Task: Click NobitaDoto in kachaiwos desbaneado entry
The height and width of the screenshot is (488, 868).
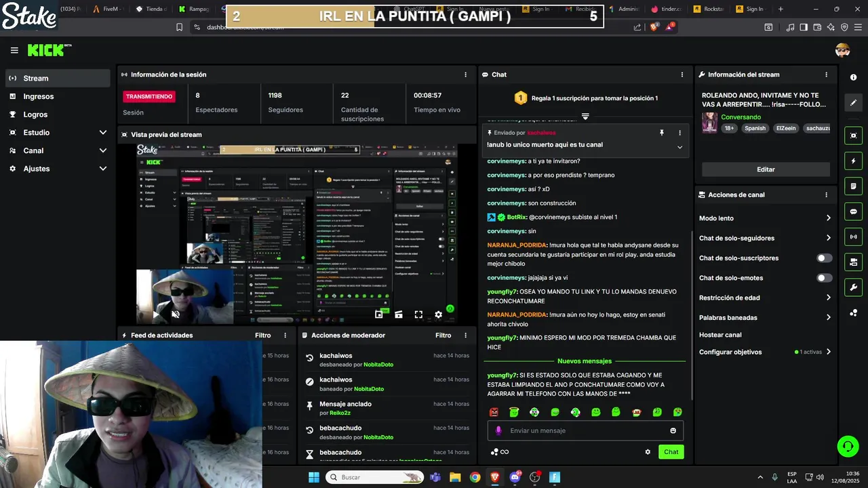Action: tap(378, 365)
